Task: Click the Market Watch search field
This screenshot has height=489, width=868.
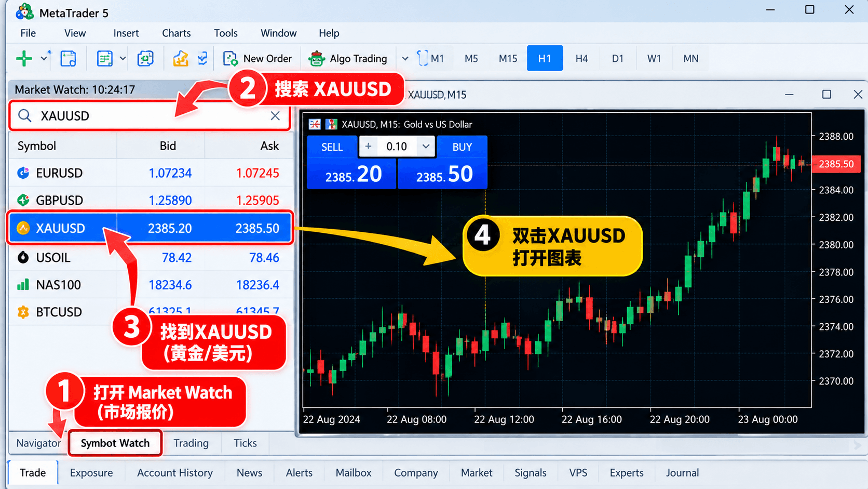Action: pos(150,115)
